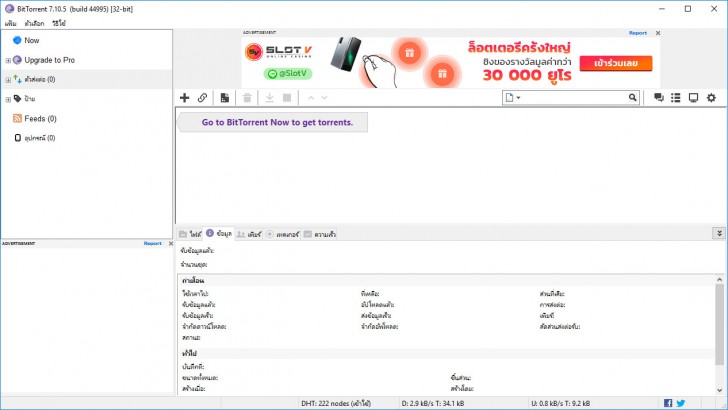This screenshot has width=728, height=410.
Task: Switch to the Peers tab
Action: click(x=249, y=234)
